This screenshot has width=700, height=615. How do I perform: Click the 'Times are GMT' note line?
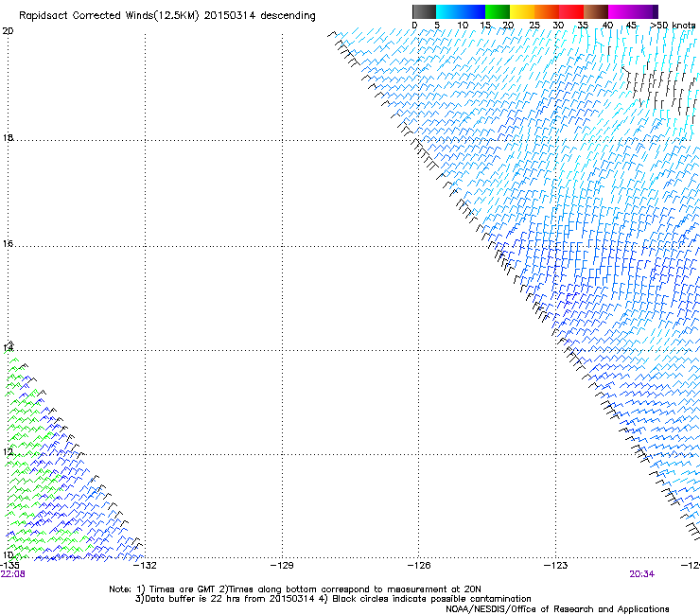click(x=294, y=589)
